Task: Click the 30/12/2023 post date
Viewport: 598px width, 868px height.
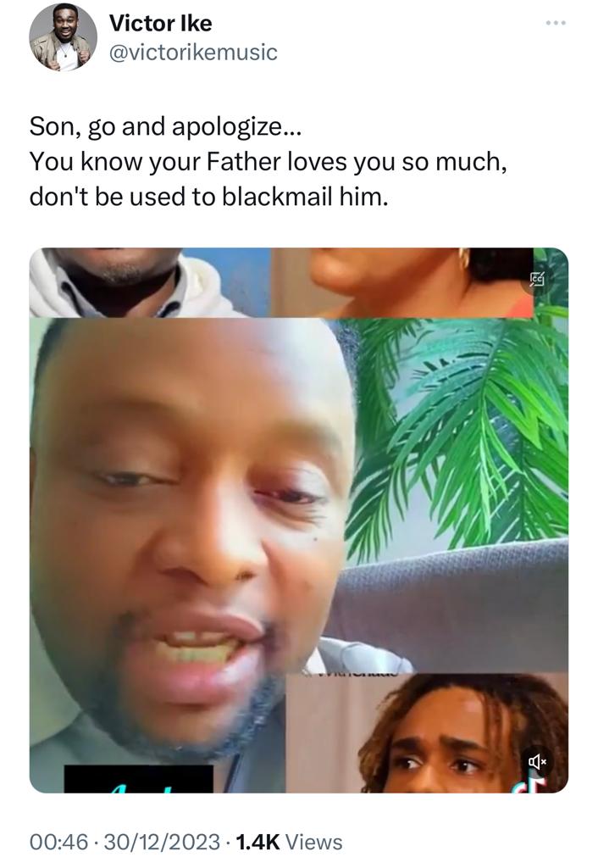Action: 162,842
